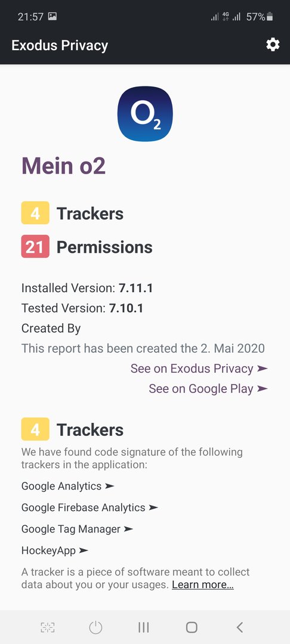Tap the Mein o2 app title
The width and height of the screenshot is (290, 644).
63,166
